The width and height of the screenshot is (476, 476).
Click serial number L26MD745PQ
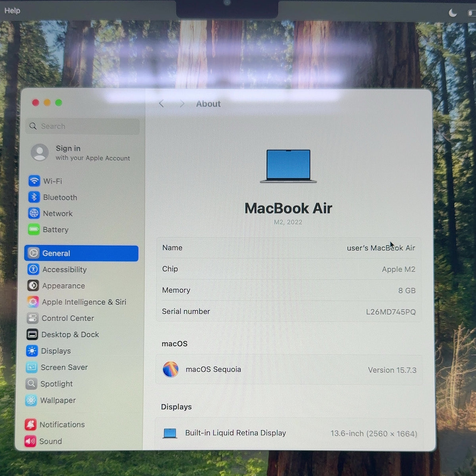point(391,312)
